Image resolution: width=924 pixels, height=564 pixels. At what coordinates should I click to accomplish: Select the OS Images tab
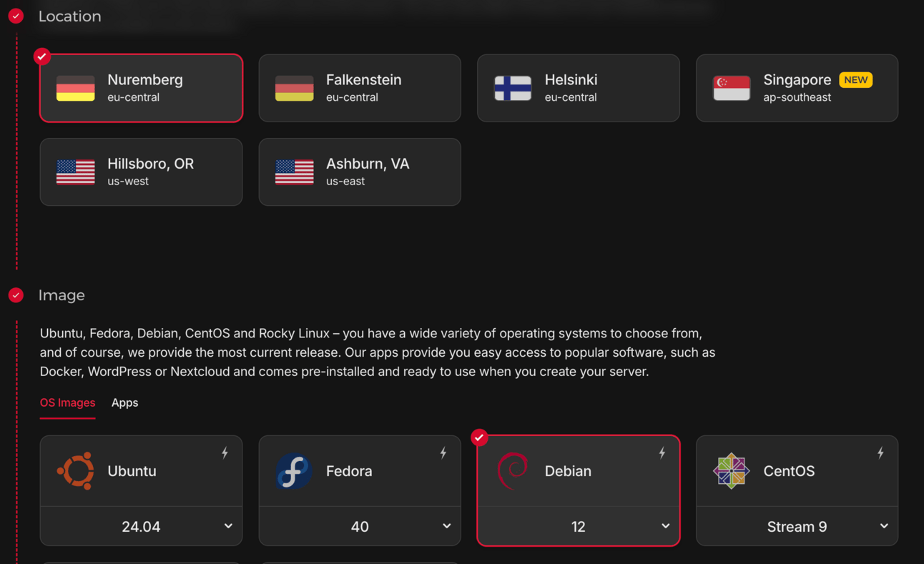[67, 402]
